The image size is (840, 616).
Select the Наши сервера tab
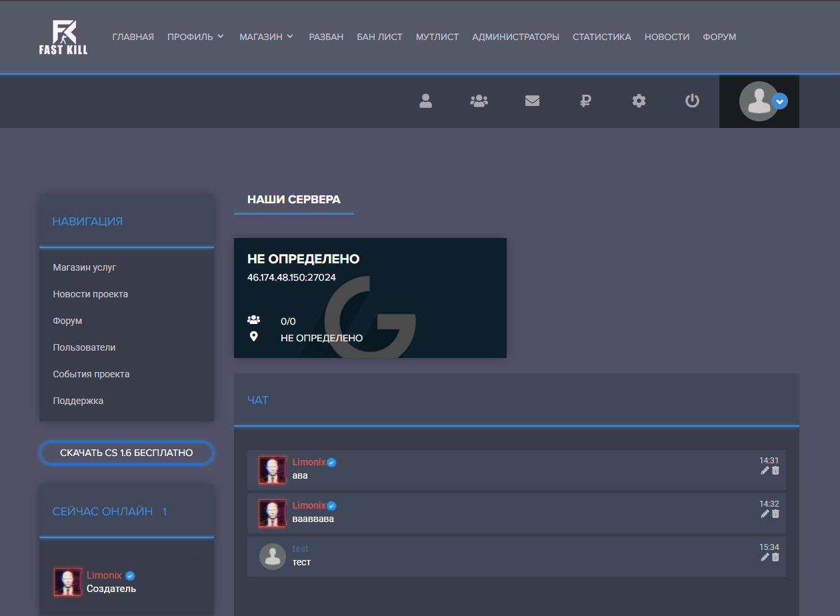tap(293, 199)
